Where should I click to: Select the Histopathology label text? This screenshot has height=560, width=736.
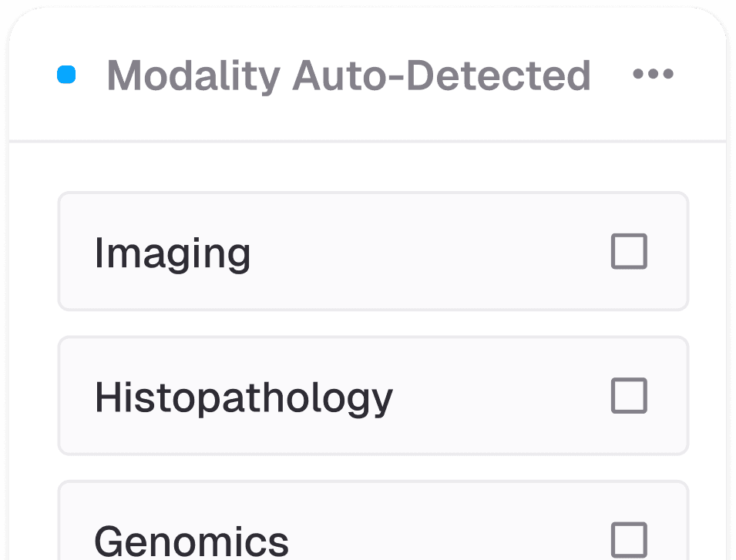[244, 397]
